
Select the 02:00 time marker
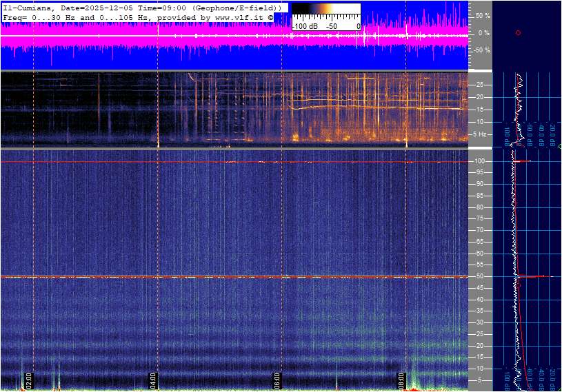tap(29, 379)
